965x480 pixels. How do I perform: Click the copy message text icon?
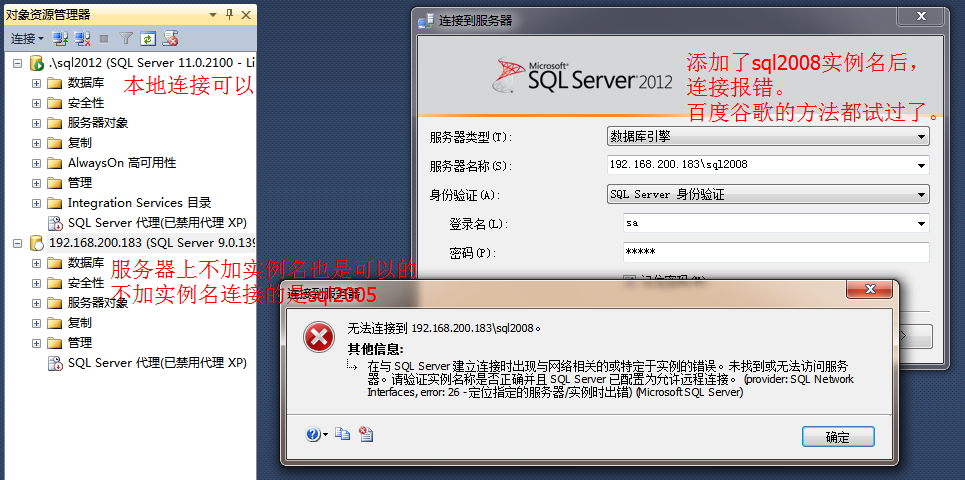(343, 434)
